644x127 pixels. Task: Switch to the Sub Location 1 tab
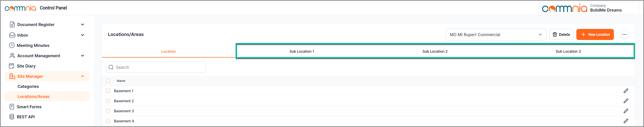pyautogui.click(x=302, y=51)
